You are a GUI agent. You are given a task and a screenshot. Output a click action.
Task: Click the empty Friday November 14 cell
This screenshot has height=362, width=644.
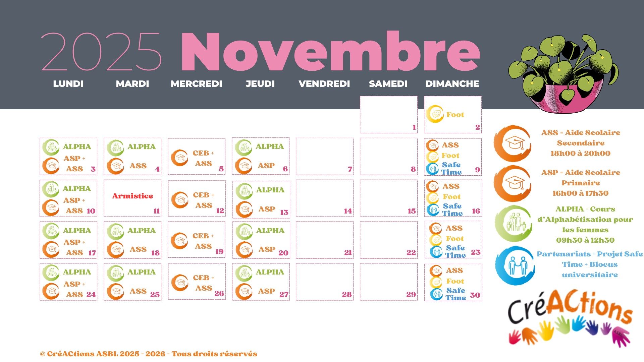click(x=324, y=198)
